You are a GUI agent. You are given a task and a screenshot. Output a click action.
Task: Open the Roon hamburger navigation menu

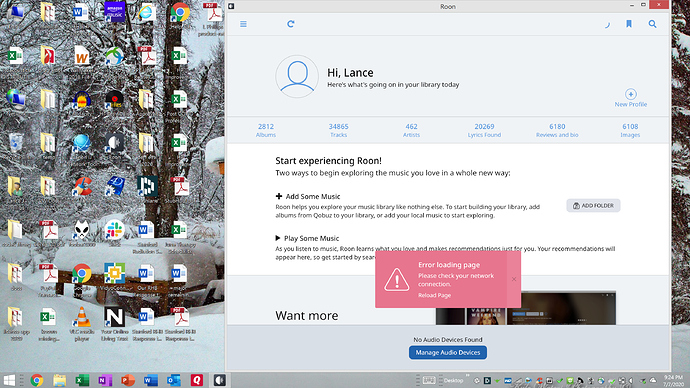pyautogui.click(x=243, y=24)
